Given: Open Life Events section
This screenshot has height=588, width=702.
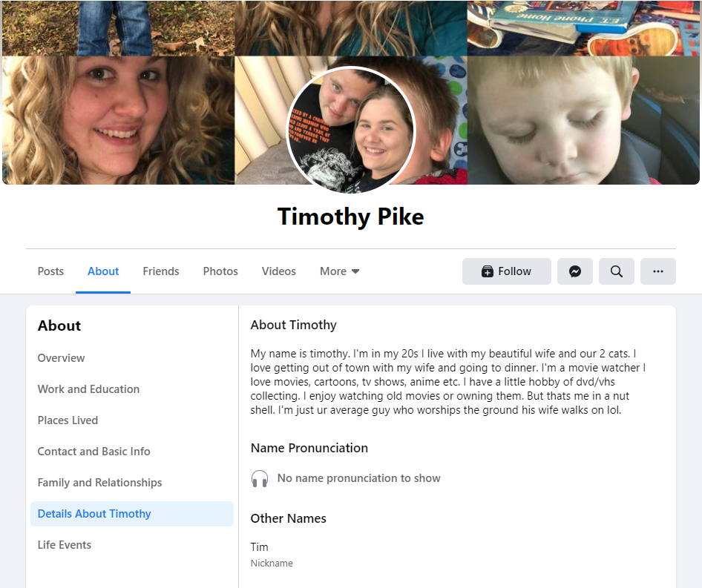Looking at the screenshot, I should 65,545.
